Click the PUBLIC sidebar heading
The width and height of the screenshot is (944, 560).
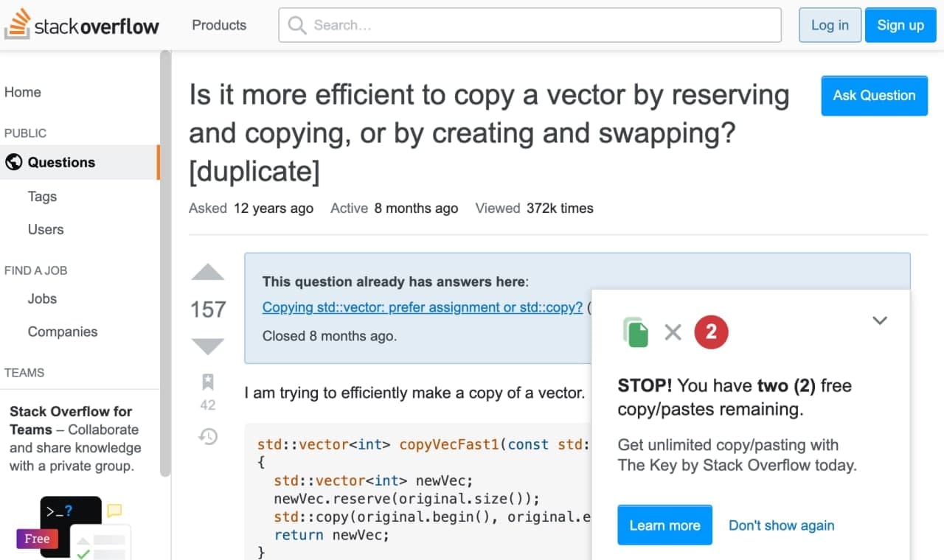[25, 133]
